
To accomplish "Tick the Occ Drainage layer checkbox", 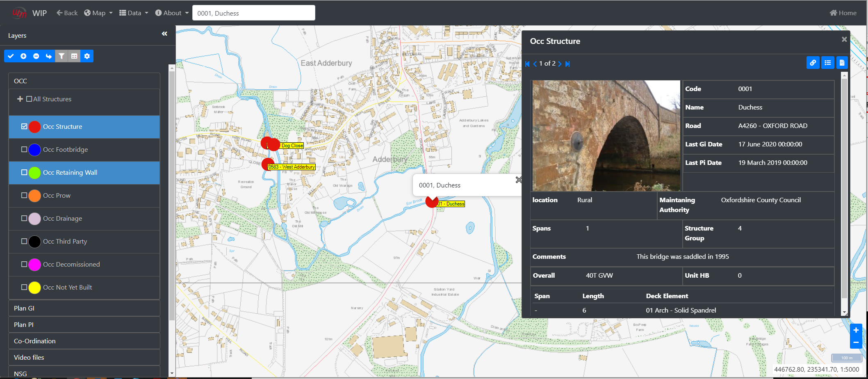I will pyautogui.click(x=24, y=218).
